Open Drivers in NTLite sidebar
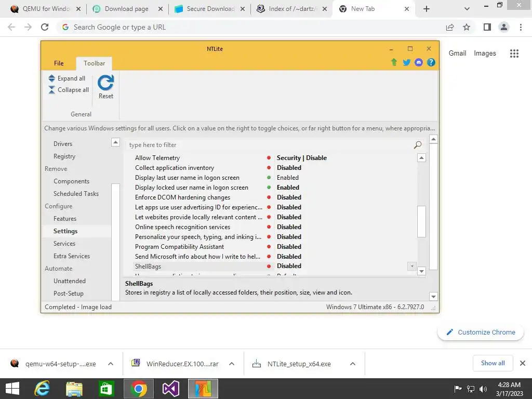532x399 pixels. pos(63,144)
